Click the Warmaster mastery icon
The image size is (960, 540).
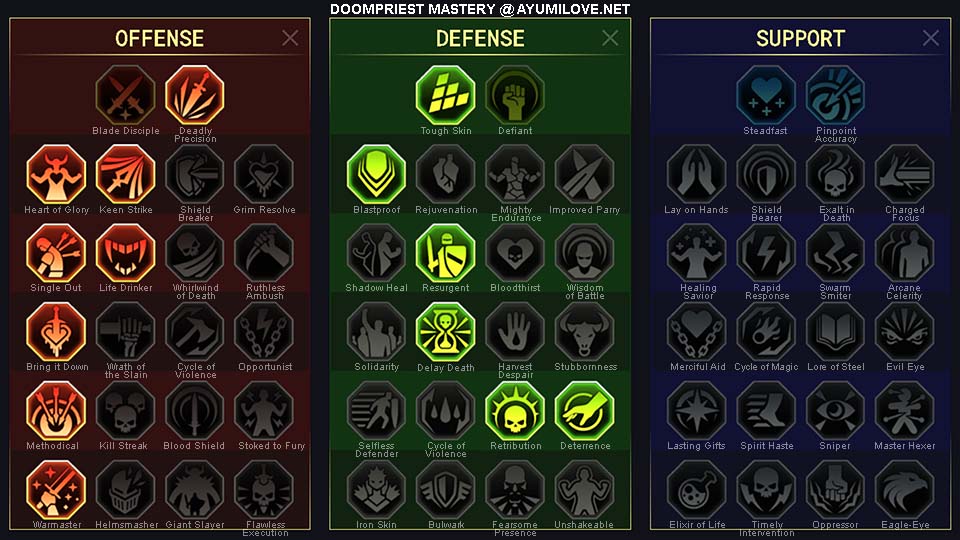pos(56,490)
